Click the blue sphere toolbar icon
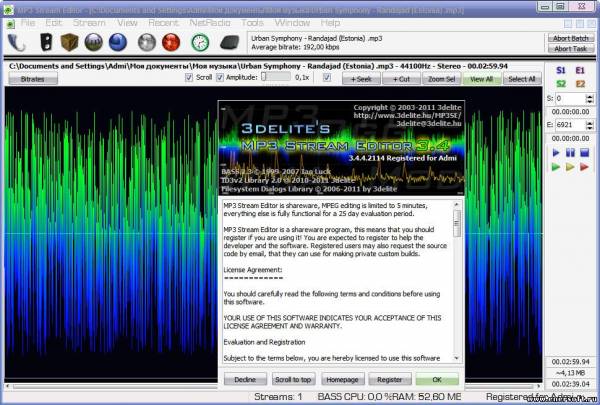This screenshot has width=600, height=405. coord(118,42)
